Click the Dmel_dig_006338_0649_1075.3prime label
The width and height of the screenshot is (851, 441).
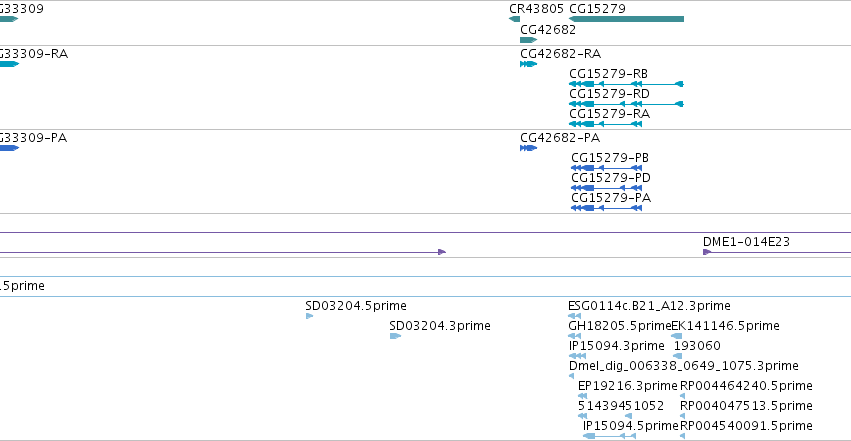point(684,366)
